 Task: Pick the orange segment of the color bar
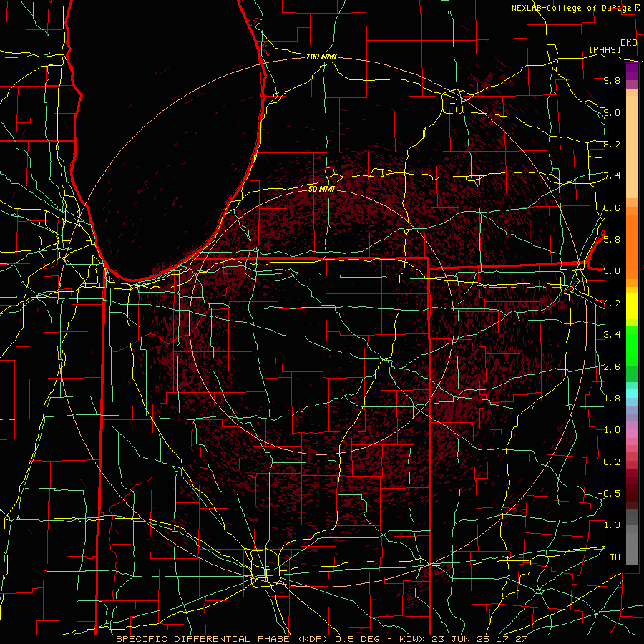coord(632,246)
